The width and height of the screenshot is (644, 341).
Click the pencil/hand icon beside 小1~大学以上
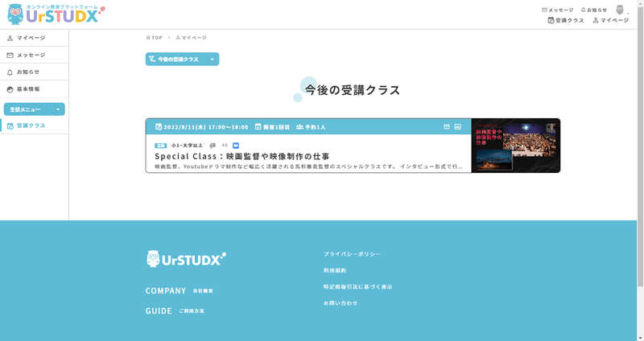(213, 146)
